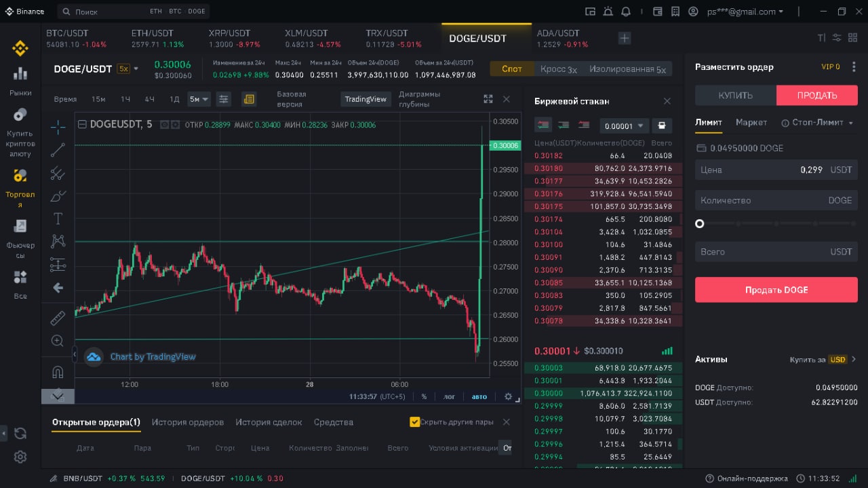Open the orders receipt icon in top bar

tap(675, 12)
